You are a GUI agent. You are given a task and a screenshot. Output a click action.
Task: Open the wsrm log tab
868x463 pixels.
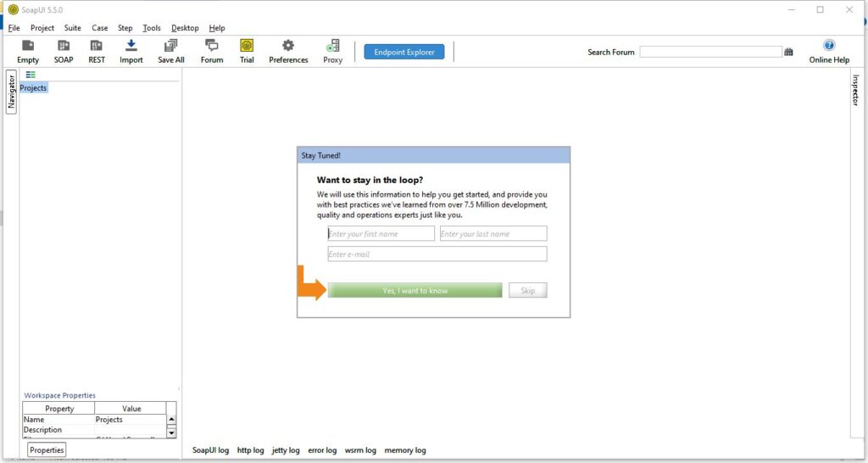[360, 450]
